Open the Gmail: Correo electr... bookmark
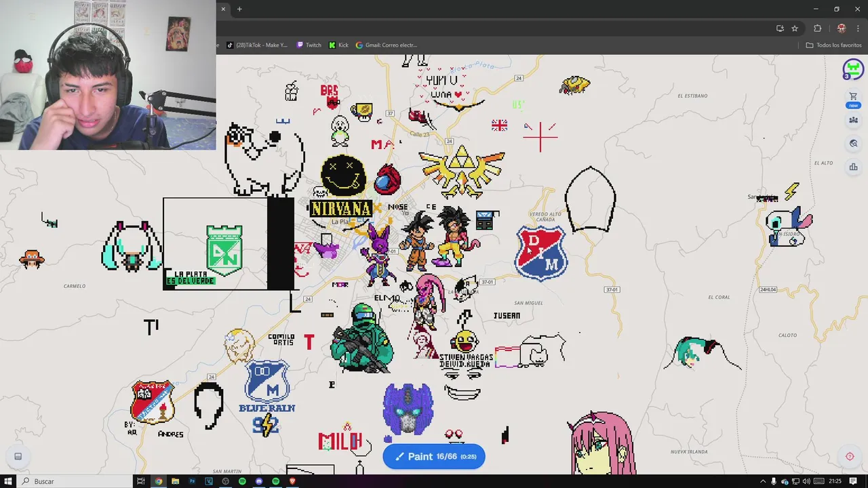This screenshot has width=868, height=488. pyautogui.click(x=387, y=45)
